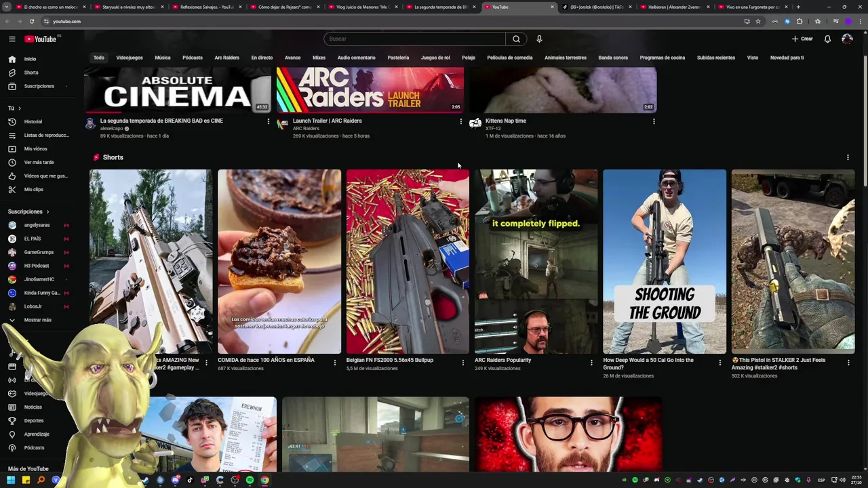Open more options for Kittens Nap time
868x488 pixels.
pyautogui.click(x=654, y=121)
